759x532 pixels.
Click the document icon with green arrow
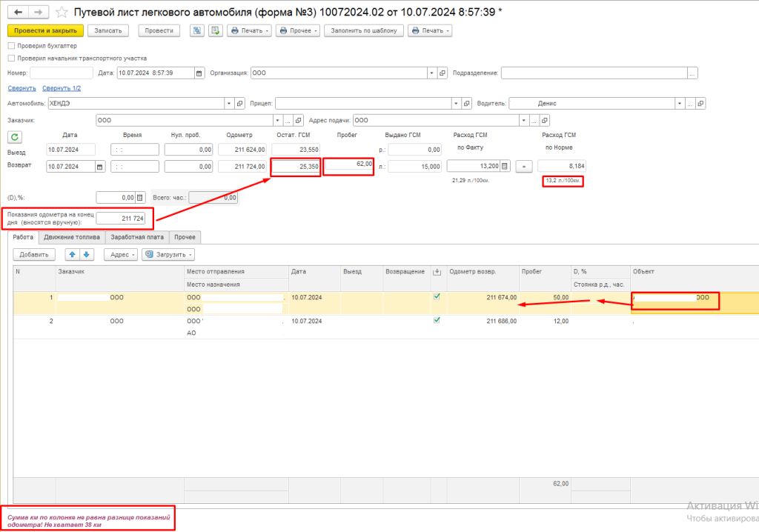click(x=216, y=30)
